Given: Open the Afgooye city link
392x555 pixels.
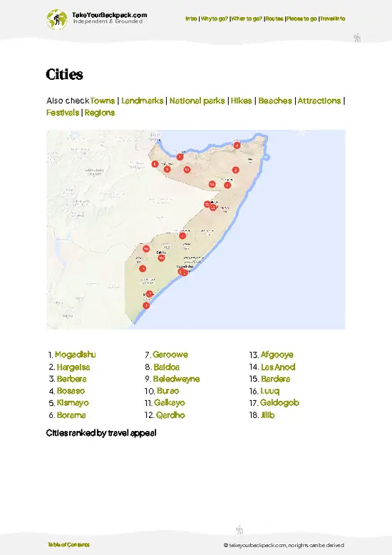Looking at the screenshot, I should [277, 355].
